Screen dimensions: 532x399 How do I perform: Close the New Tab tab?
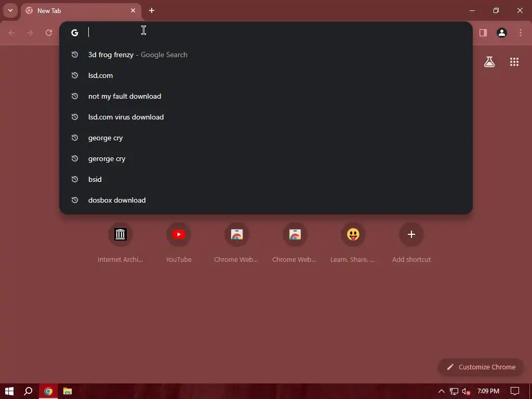[133, 10]
